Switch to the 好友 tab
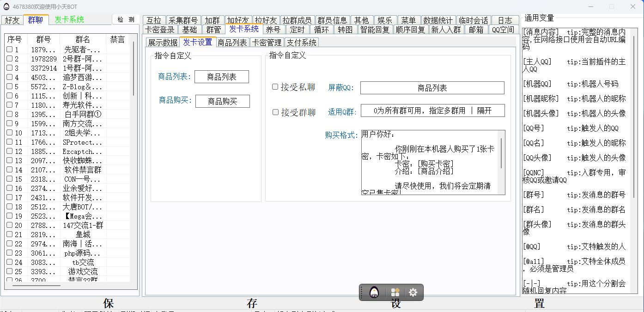The height and width of the screenshot is (312, 644). [12, 20]
